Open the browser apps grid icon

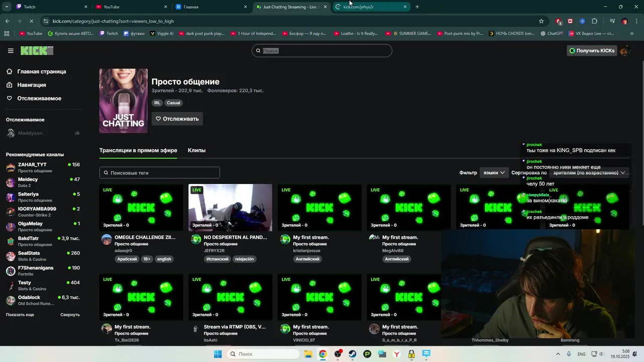tap(7, 34)
